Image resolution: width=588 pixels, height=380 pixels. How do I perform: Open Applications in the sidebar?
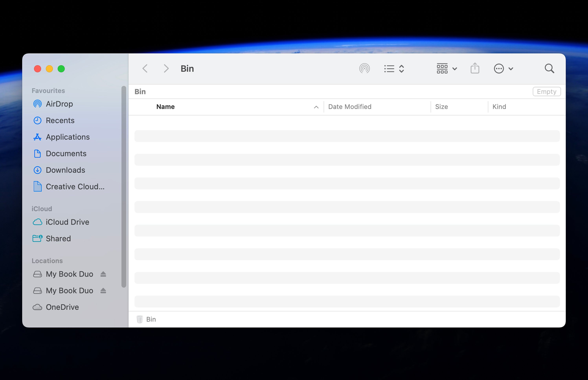(68, 137)
